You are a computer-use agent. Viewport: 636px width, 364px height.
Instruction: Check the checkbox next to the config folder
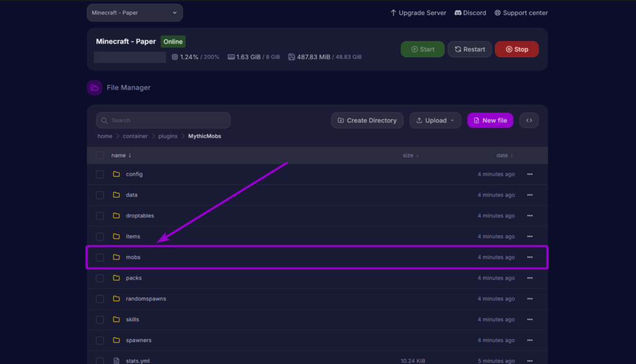tap(99, 174)
